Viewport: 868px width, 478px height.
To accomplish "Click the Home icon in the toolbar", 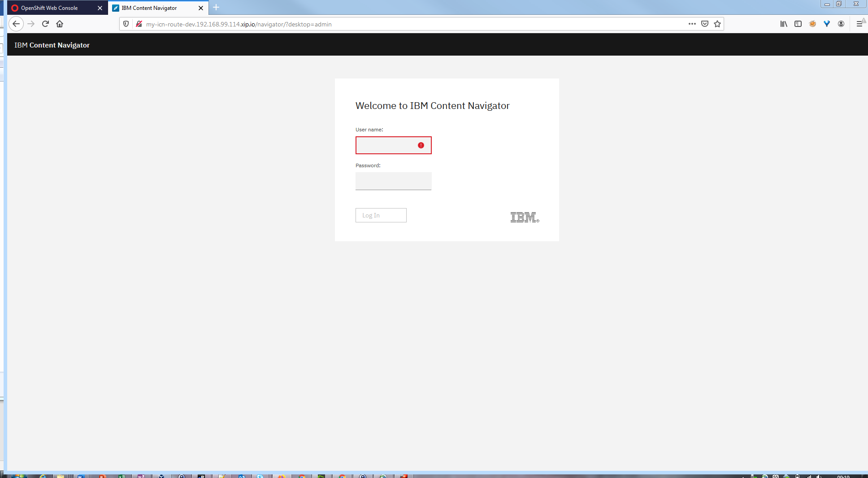I will point(60,24).
